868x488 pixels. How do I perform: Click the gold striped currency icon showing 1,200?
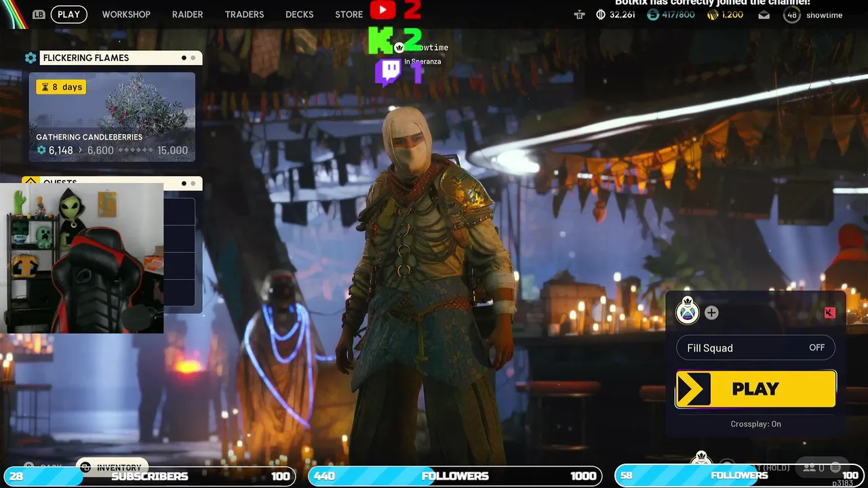tap(713, 14)
